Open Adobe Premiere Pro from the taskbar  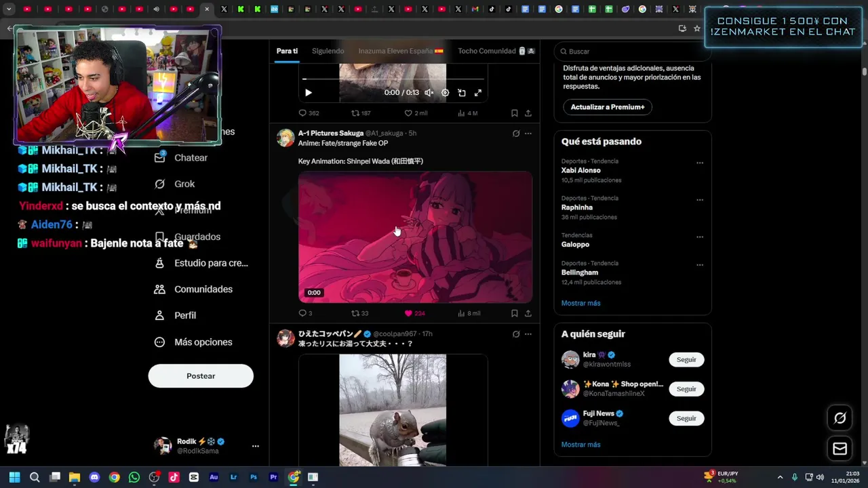click(273, 477)
